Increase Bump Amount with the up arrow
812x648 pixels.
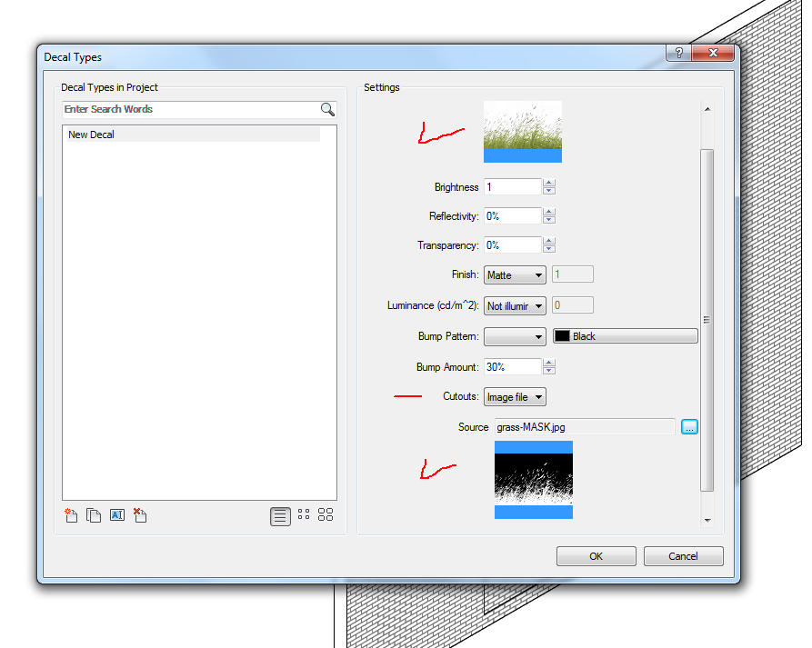click(x=549, y=363)
